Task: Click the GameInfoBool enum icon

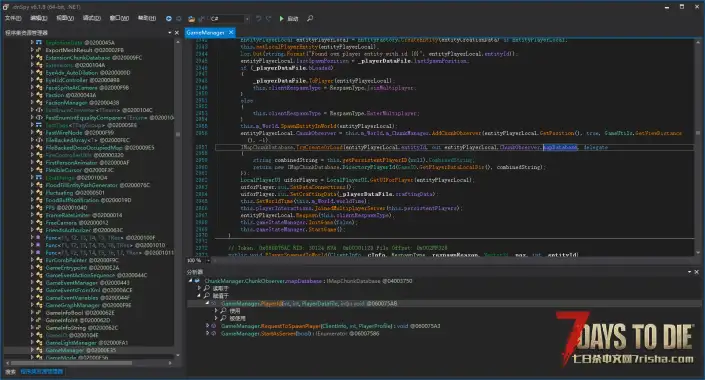Action: (x=39, y=313)
